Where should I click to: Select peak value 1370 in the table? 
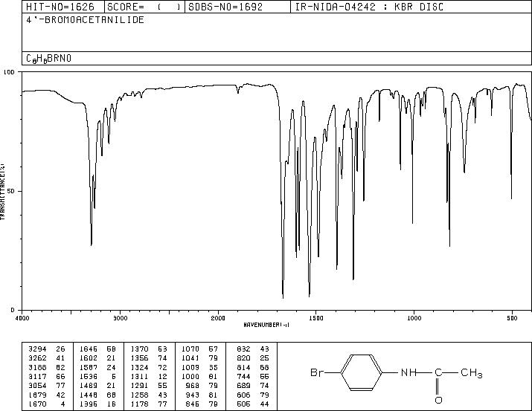click(x=139, y=349)
